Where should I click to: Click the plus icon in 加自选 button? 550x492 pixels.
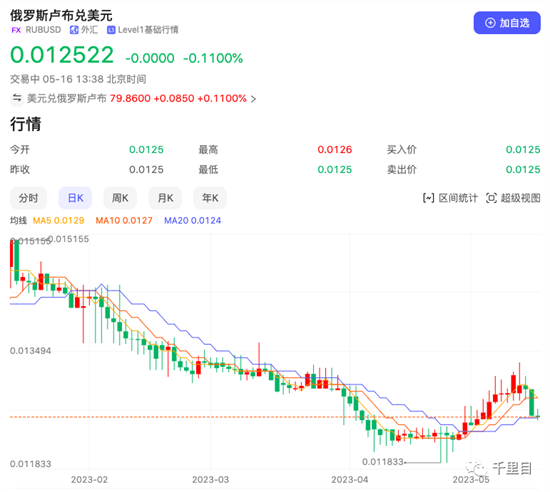[x=490, y=23]
